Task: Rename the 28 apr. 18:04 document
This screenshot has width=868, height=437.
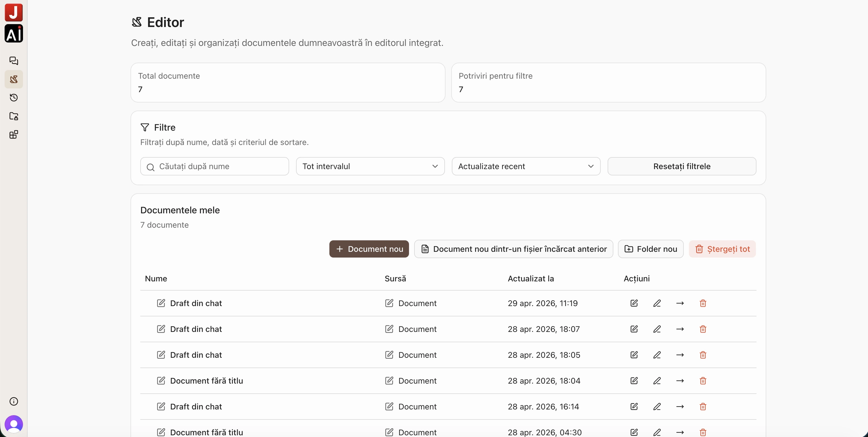Action: click(657, 380)
